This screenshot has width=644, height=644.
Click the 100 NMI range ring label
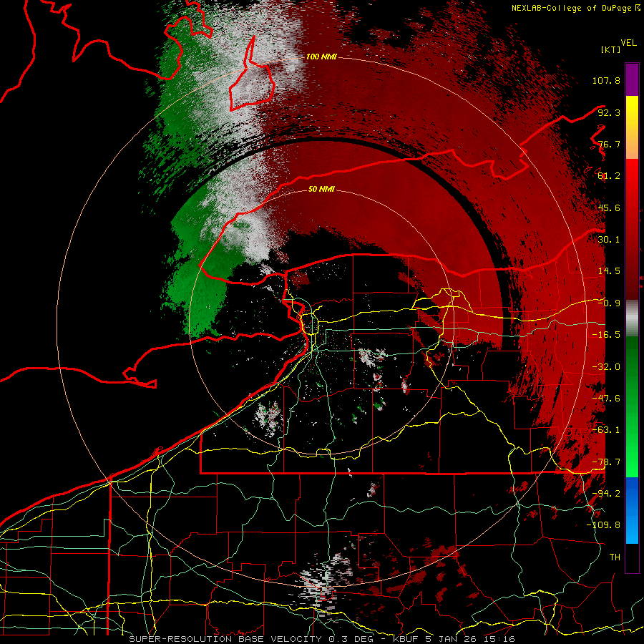[x=321, y=57]
